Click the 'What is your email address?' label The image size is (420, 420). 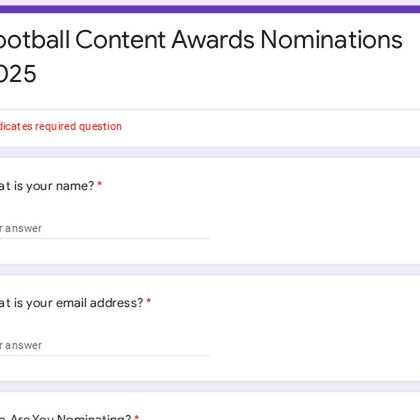pyautogui.click(x=71, y=303)
